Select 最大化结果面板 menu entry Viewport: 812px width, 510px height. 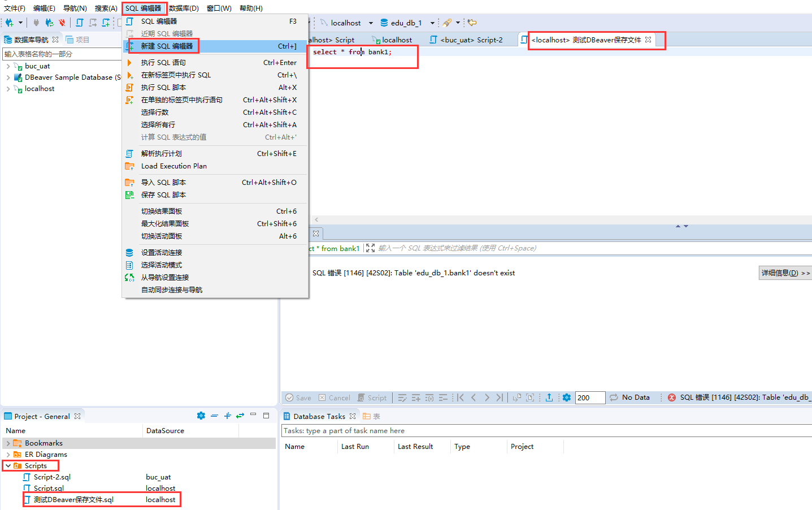[x=215, y=224]
